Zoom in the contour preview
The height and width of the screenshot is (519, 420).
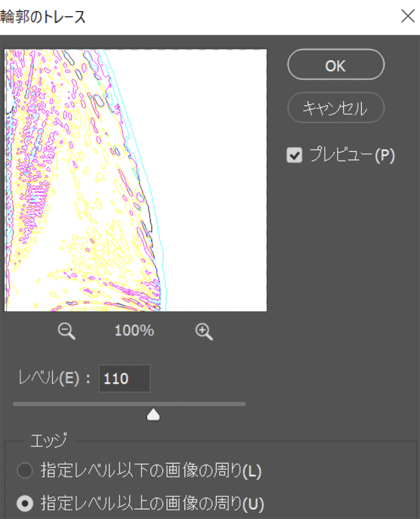204,332
